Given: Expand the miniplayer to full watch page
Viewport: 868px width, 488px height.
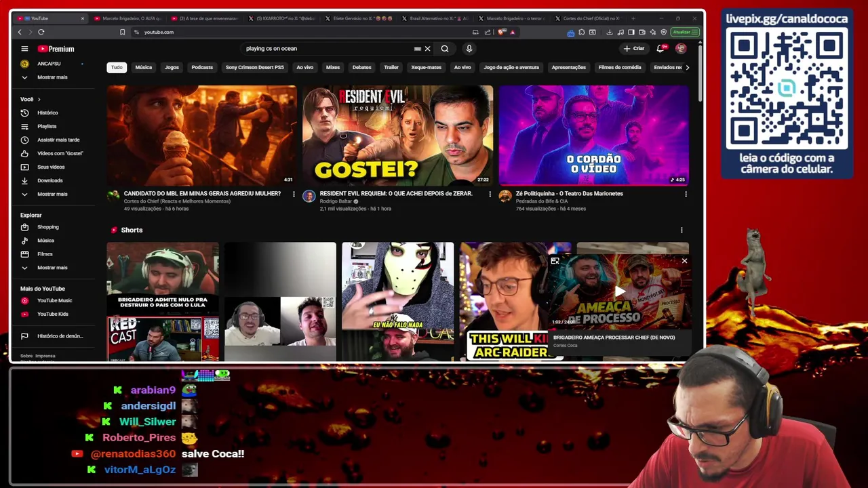Looking at the screenshot, I should click(555, 261).
